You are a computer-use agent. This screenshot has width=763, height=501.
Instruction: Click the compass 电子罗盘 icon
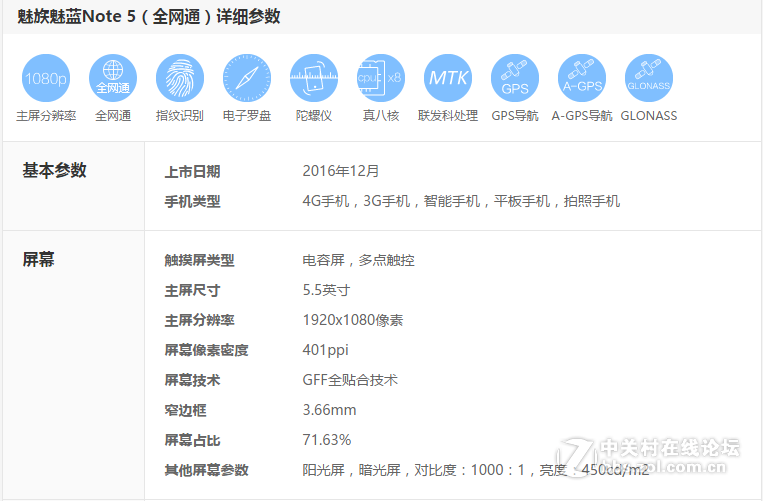point(247,78)
